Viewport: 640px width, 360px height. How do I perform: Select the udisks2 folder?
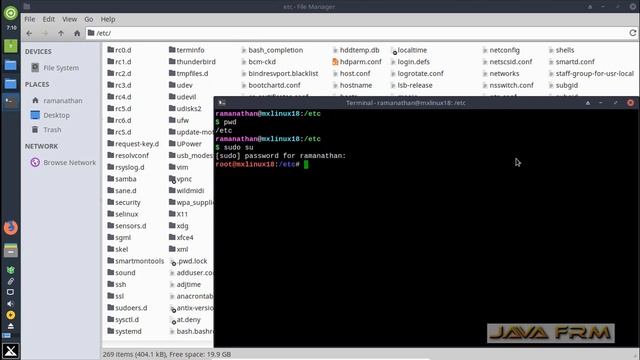(x=185, y=109)
